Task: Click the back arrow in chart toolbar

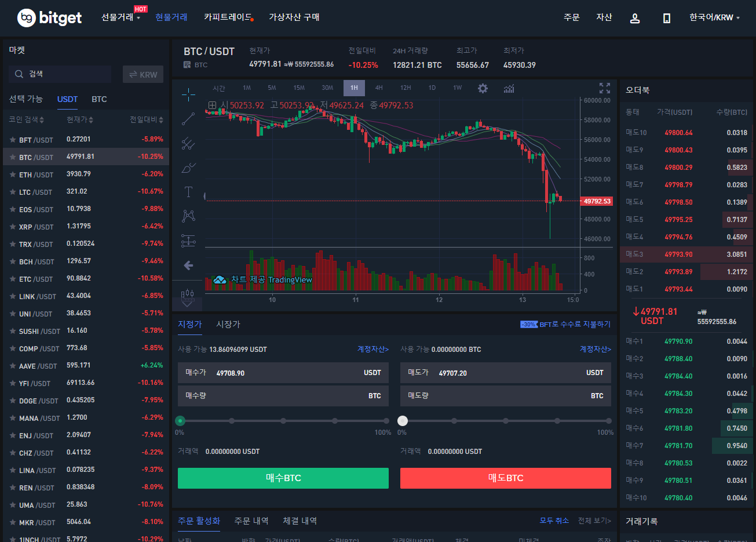Action: (x=188, y=265)
